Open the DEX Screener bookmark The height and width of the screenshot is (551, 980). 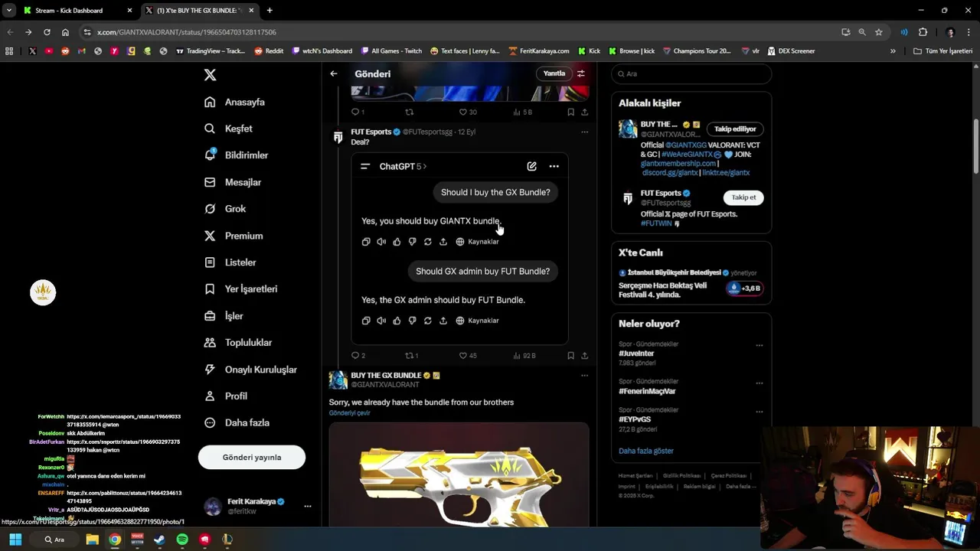[791, 51]
